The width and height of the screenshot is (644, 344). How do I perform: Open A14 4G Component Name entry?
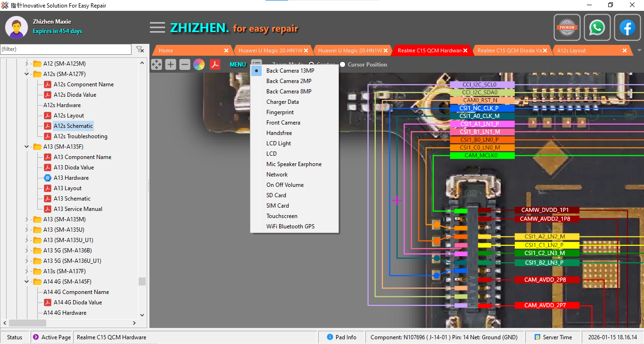coord(76,292)
